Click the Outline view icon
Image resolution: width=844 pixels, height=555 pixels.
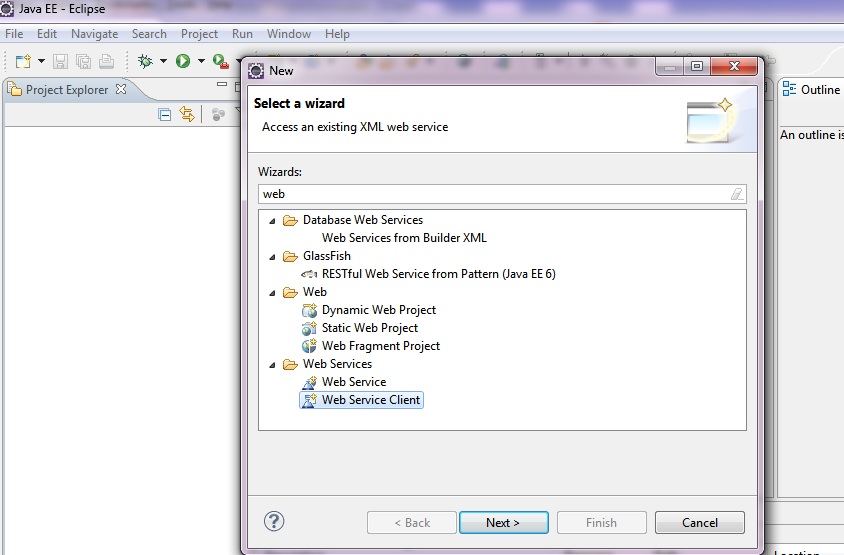click(x=789, y=89)
